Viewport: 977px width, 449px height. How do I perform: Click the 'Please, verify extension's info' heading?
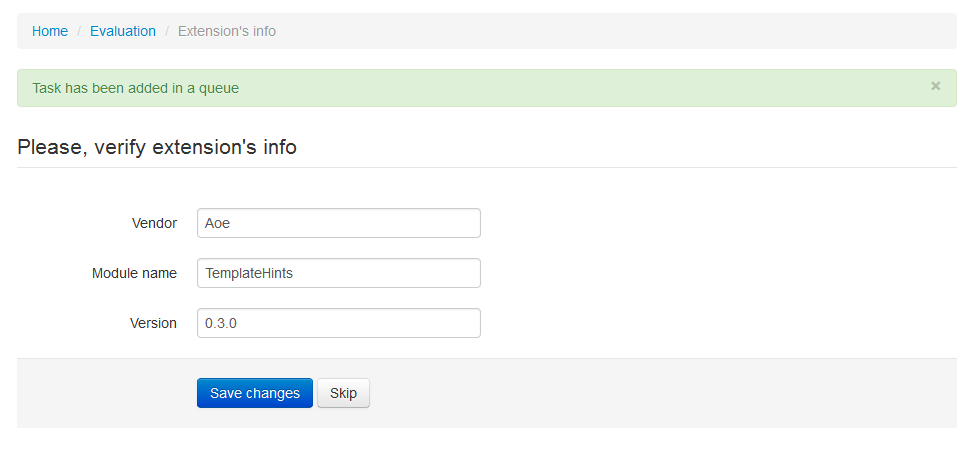pyautogui.click(x=157, y=147)
